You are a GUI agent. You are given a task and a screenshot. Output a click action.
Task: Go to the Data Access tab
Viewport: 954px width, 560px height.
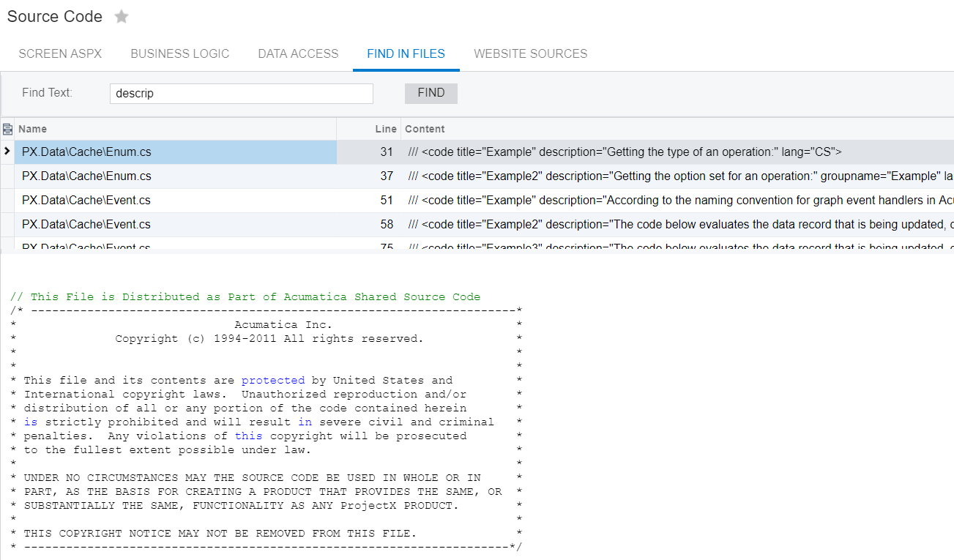click(x=298, y=53)
